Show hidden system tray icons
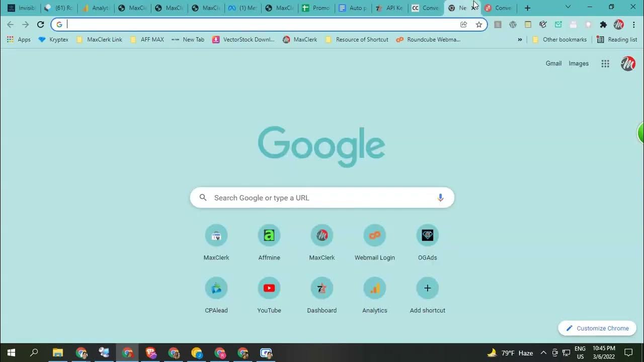The height and width of the screenshot is (362, 644). coord(543,352)
